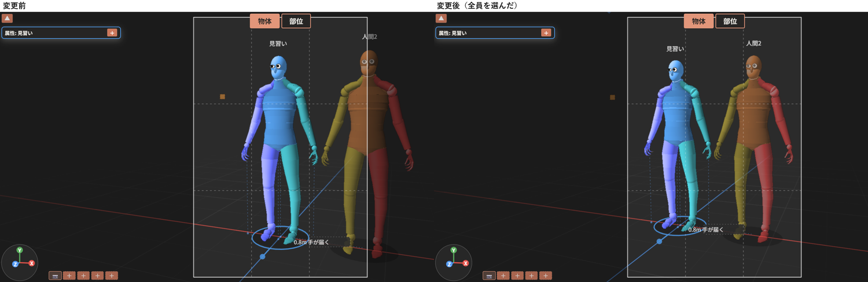
Task: Click blue dot handle on ground, 変更後 view
Action: click(659, 242)
